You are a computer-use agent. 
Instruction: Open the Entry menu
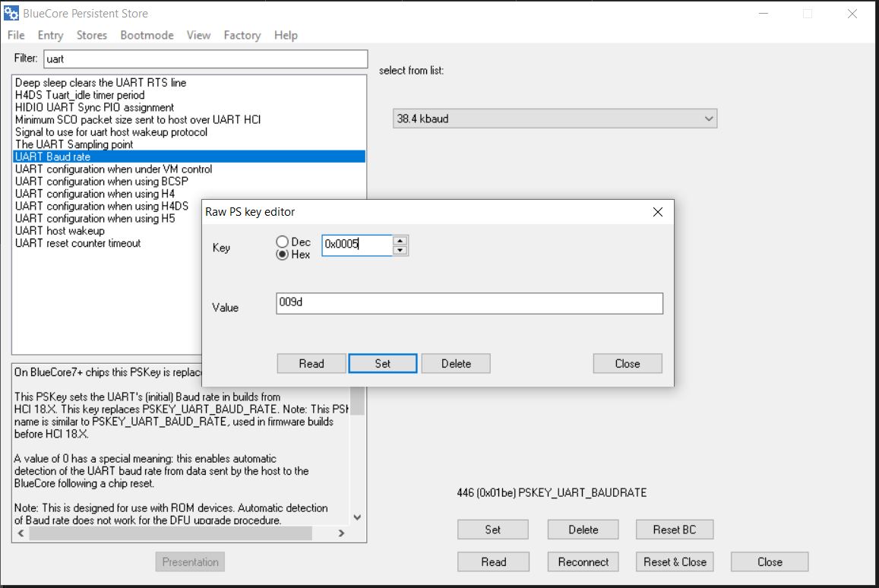pos(50,35)
